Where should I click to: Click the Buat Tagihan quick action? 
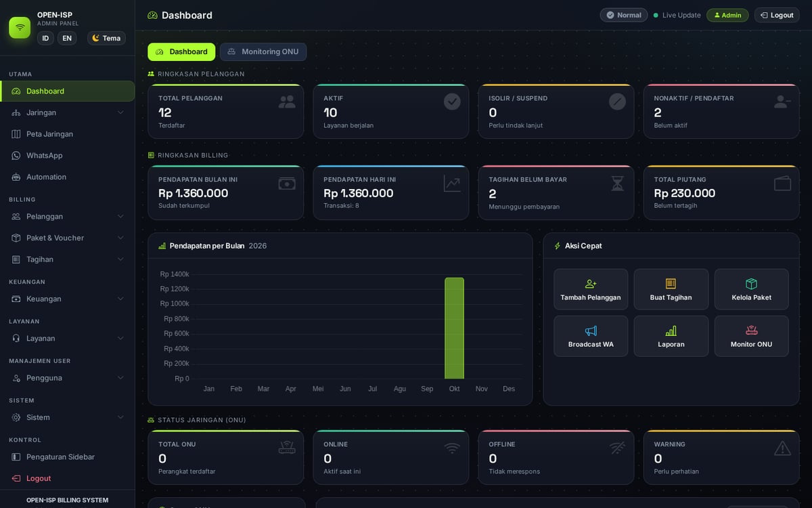pyautogui.click(x=671, y=289)
